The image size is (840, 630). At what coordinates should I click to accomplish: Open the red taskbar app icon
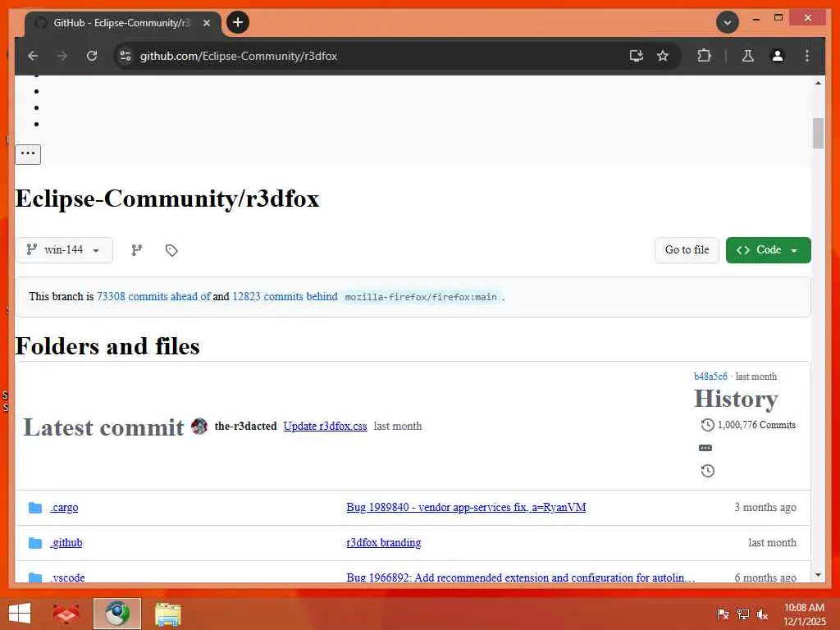click(x=66, y=614)
